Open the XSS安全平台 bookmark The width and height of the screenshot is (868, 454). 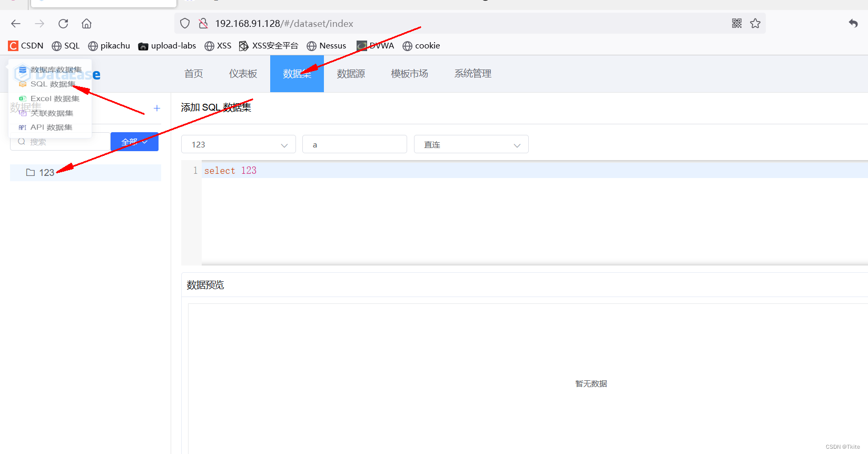click(x=269, y=46)
